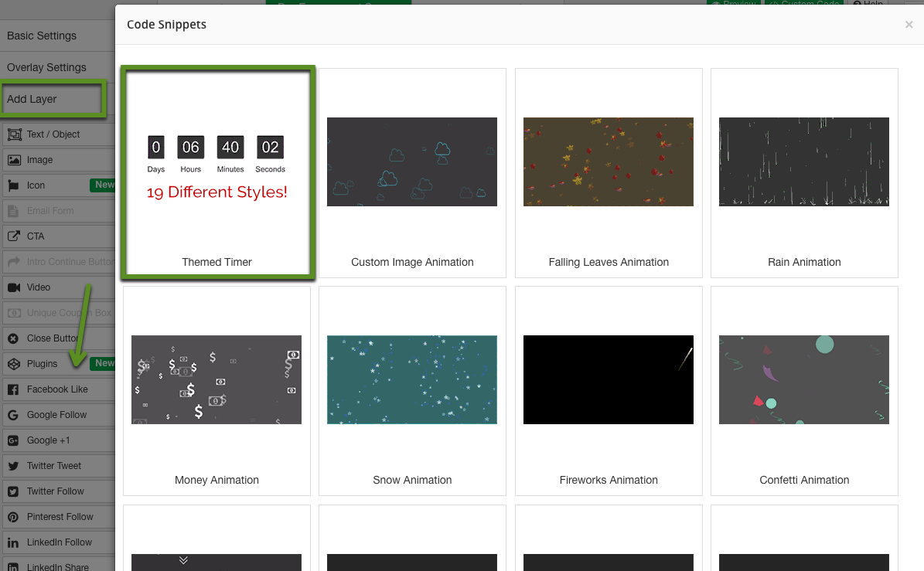This screenshot has width=924, height=571.
Task: Open the Basic Settings section
Action: pos(42,36)
